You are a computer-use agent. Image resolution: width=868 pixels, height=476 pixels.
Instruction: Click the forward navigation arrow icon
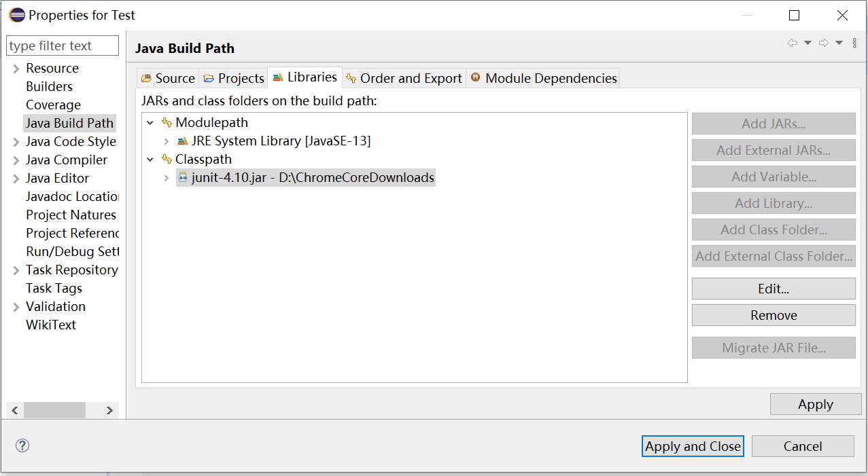click(823, 43)
